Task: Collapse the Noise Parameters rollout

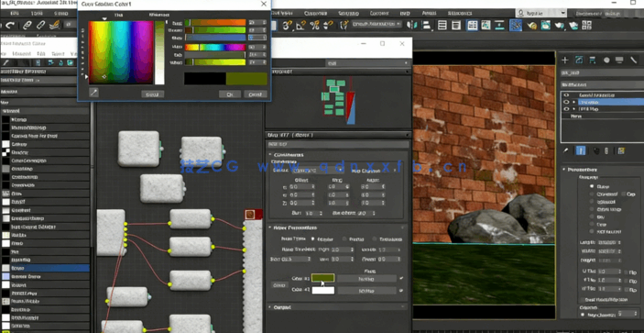Action: 269,228
